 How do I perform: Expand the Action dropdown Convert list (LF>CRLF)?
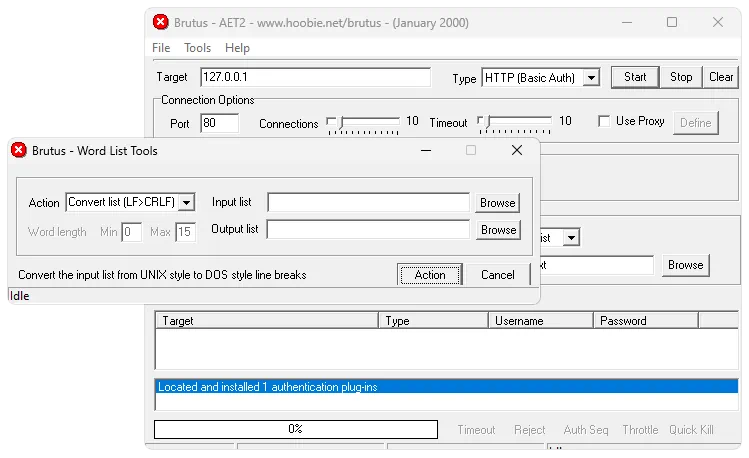click(x=187, y=202)
